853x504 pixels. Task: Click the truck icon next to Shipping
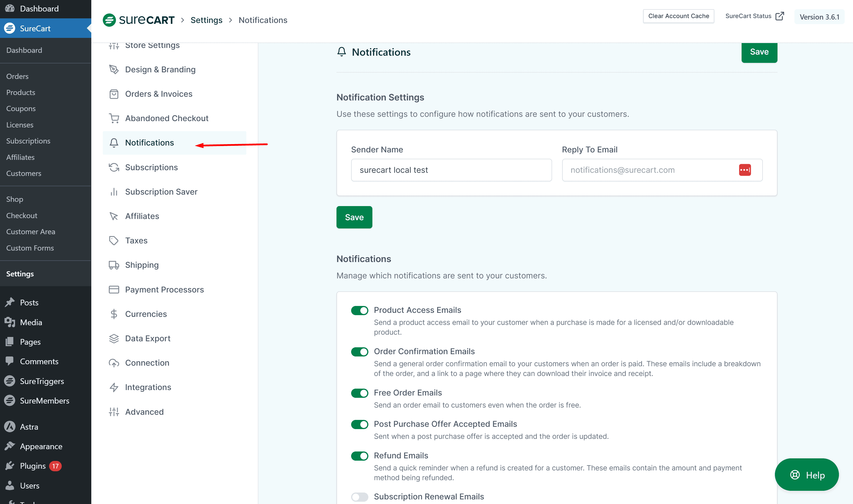pyautogui.click(x=114, y=265)
